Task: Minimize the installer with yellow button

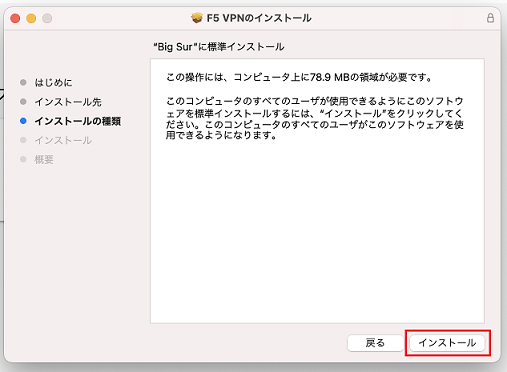Action: [31, 18]
